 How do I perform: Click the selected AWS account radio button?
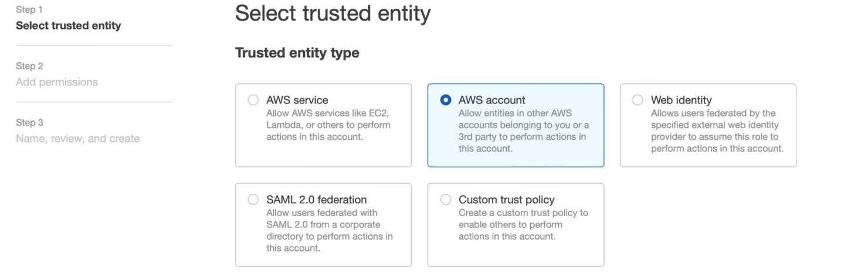pos(446,100)
